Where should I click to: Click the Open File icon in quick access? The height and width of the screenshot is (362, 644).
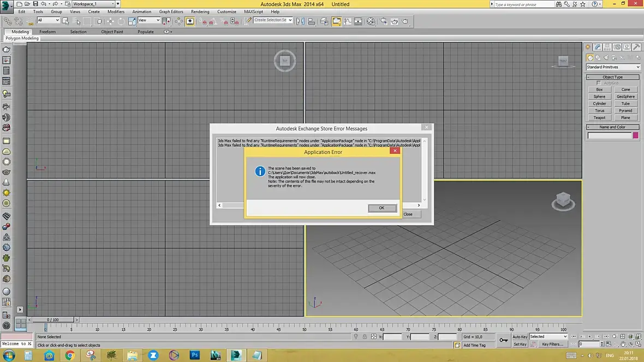(27, 4)
